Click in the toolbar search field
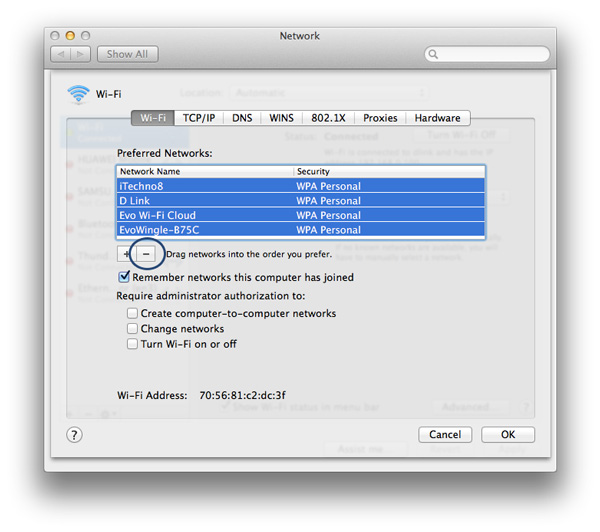 click(487, 54)
